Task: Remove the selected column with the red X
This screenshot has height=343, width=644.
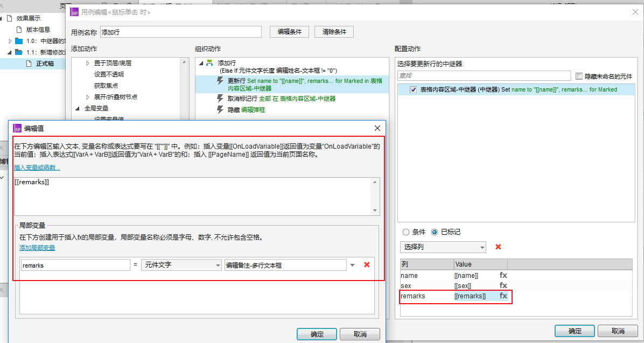Action: pyautogui.click(x=498, y=247)
